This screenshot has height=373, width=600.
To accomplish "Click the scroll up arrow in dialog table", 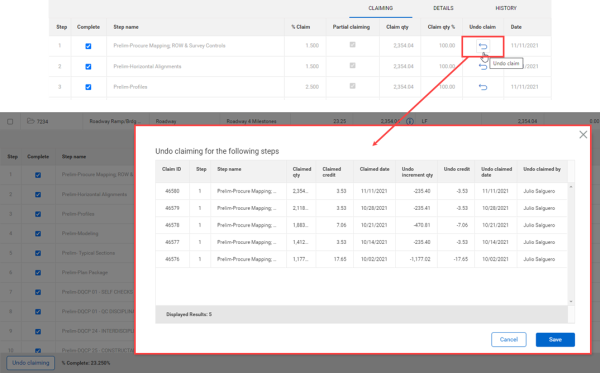I will pyautogui.click(x=571, y=187).
